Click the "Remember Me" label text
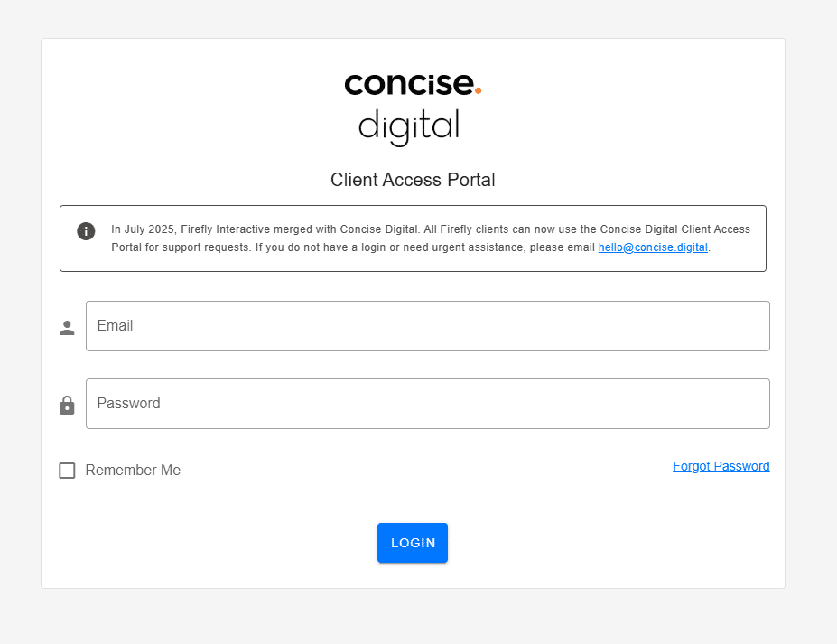 click(x=133, y=471)
